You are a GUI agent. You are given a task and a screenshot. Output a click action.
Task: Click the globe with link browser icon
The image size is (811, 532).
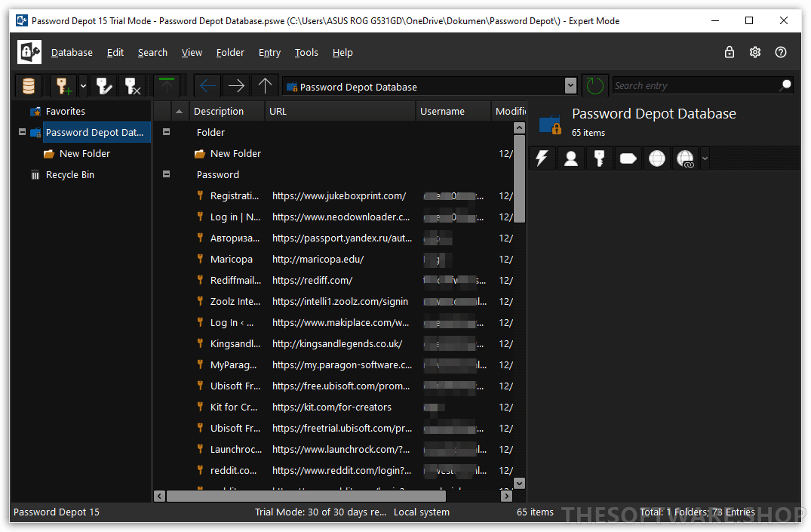pyautogui.click(x=685, y=158)
